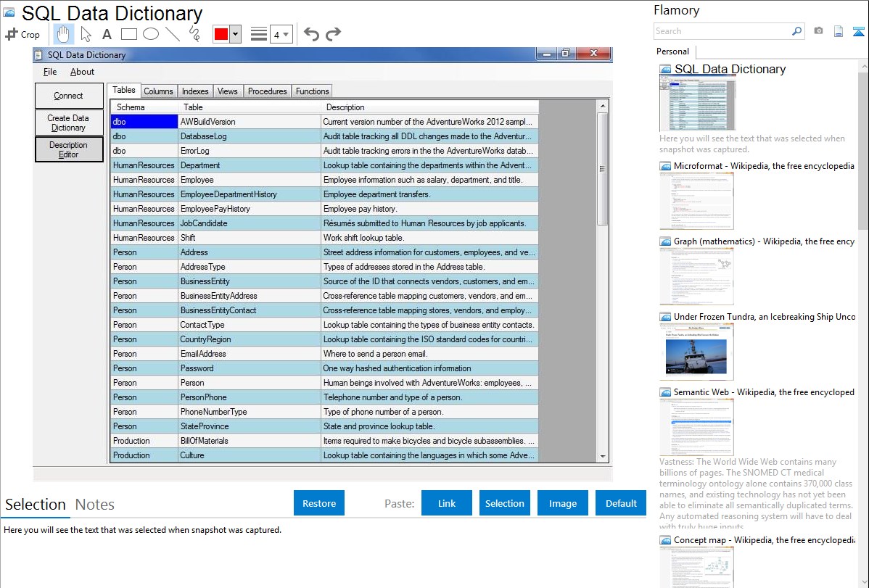This screenshot has height=588, width=869.
Task: Select the Crop tool
Action: click(22, 34)
